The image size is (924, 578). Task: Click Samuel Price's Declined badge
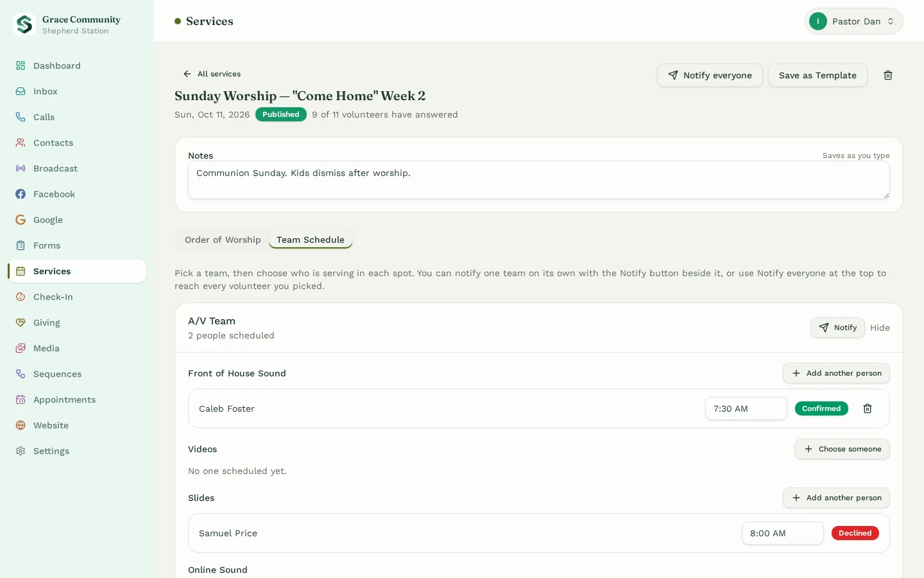(855, 533)
